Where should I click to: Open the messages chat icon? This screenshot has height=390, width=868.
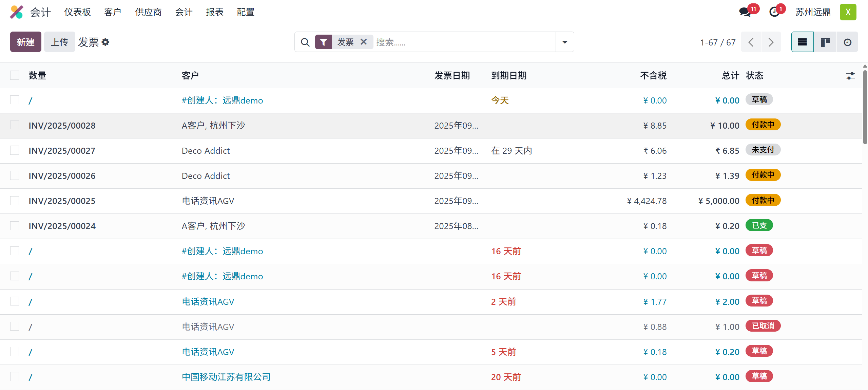[x=745, y=13]
